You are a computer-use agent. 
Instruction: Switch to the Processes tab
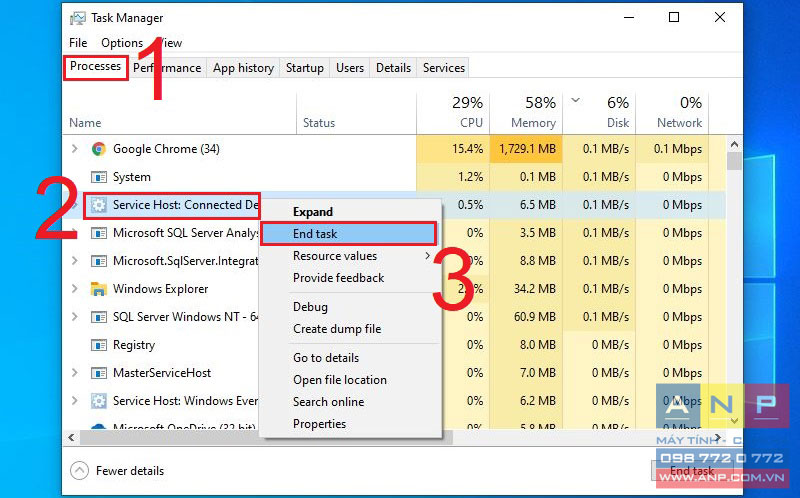point(95,66)
